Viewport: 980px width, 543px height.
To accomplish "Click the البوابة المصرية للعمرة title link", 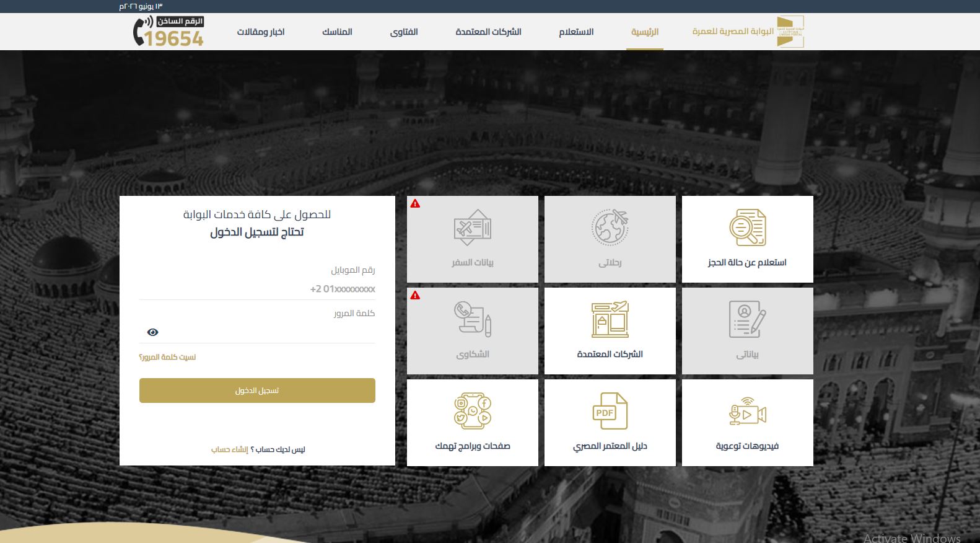I will (x=733, y=32).
